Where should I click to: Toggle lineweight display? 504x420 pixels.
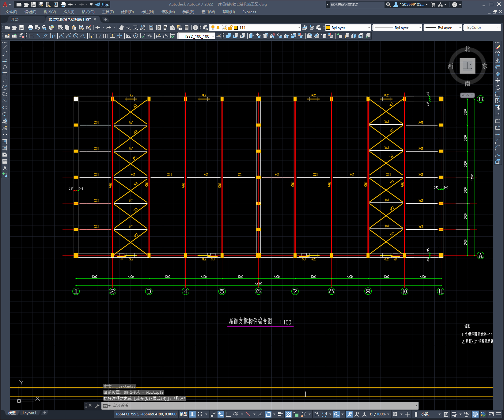[x=280, y=414]
